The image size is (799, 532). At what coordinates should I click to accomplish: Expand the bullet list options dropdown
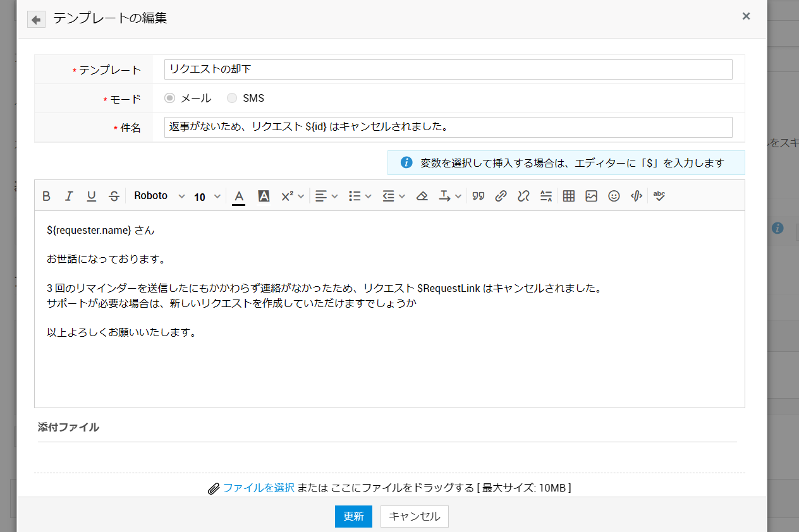360,196
